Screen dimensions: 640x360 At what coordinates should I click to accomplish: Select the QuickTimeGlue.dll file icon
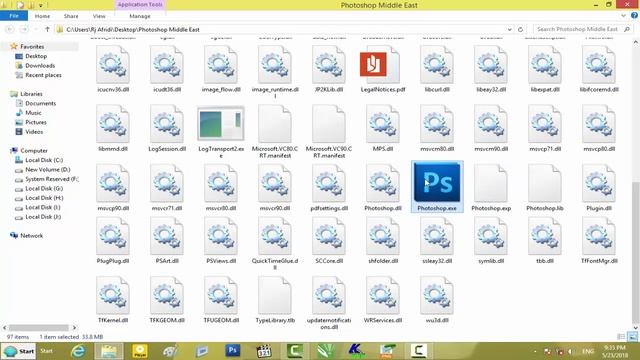pos(275,236)
